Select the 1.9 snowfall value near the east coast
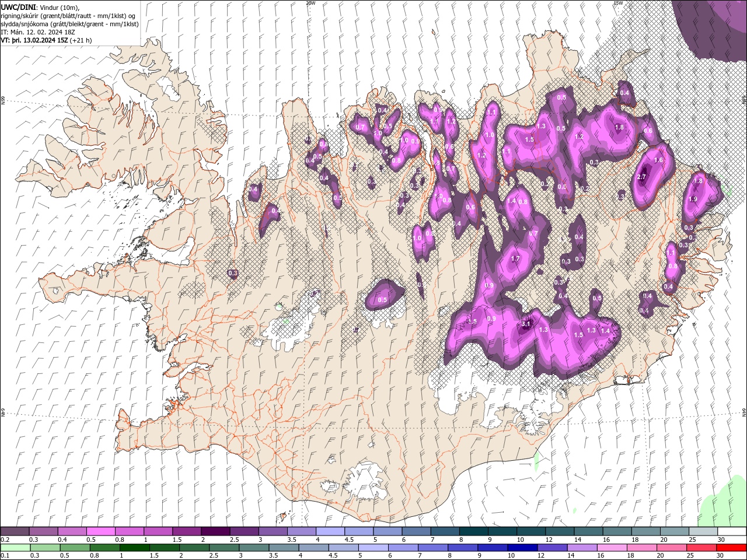This screenshot has width=747, height=560. (x=693, y=199)
